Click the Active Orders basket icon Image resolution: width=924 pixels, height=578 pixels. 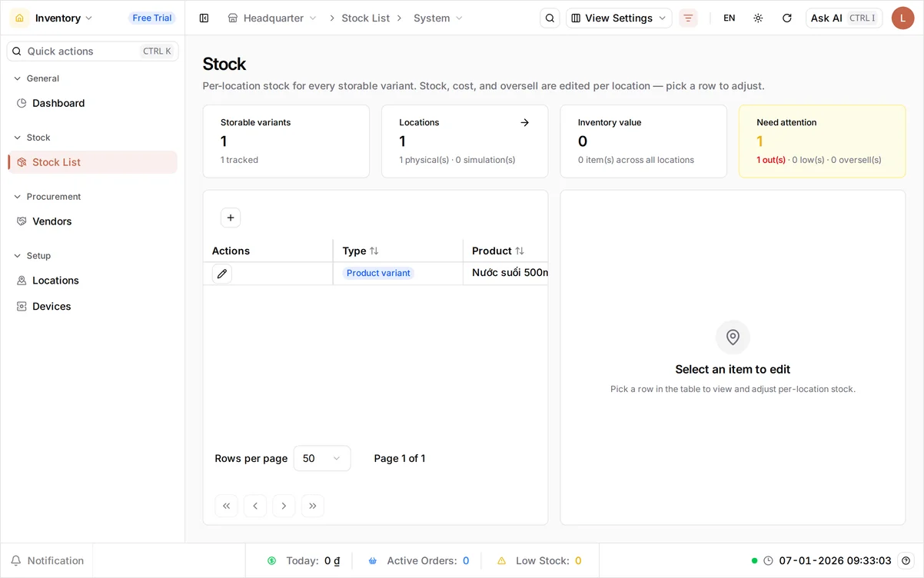pos(373,561)
